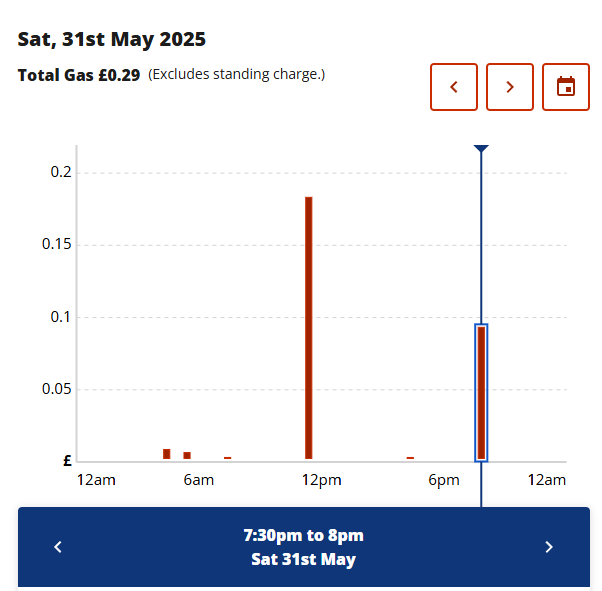Select the tiny bar after 6am
Screen dimensions: 602x591
click(x=228, y=458)
